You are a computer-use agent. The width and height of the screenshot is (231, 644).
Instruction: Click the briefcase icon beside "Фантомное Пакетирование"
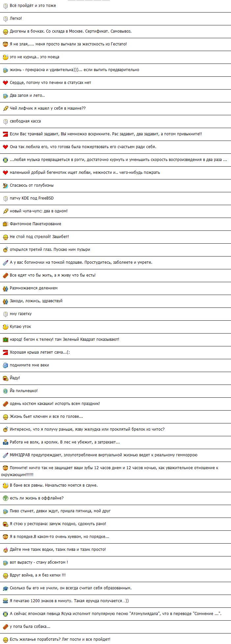5,224
